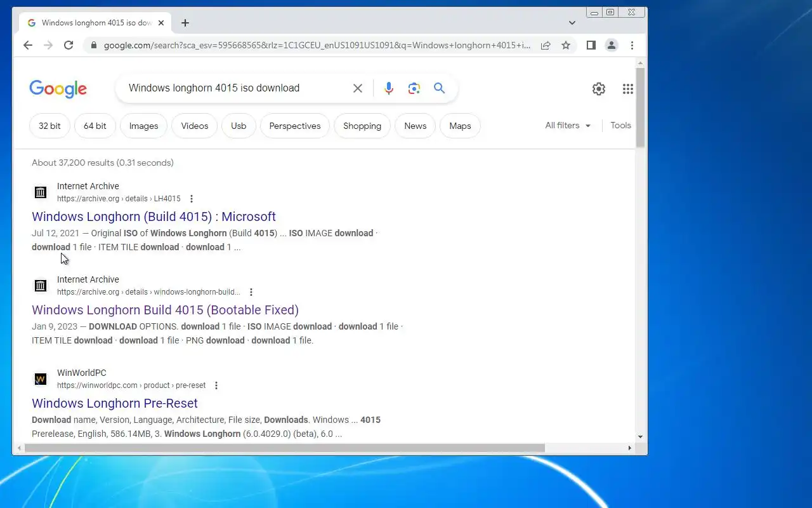Share this page from the address bar
Screen dimensions: 812x508
pyautogui.click(x=546, y=45)
